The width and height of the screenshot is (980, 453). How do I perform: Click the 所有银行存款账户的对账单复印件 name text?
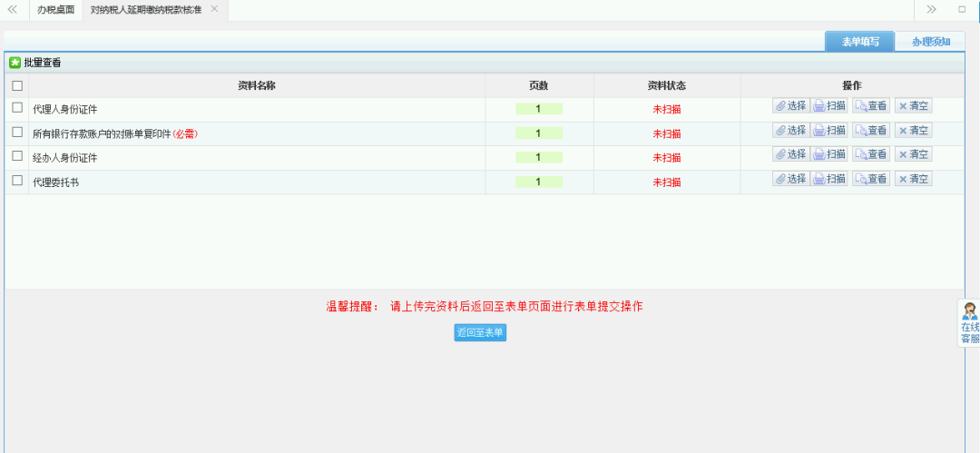tap(102, 133)
